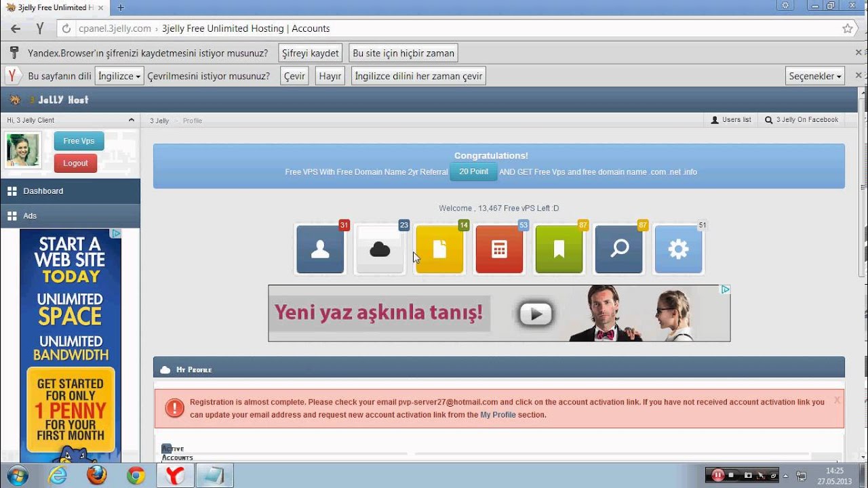
Task: Open Dashboard in the sidebar
Action: click(71, 191)
